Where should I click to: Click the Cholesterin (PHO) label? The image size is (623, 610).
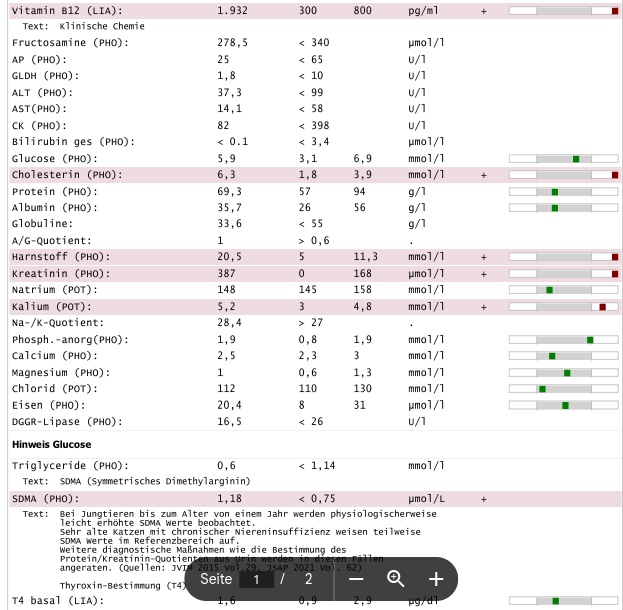[67, 175]
